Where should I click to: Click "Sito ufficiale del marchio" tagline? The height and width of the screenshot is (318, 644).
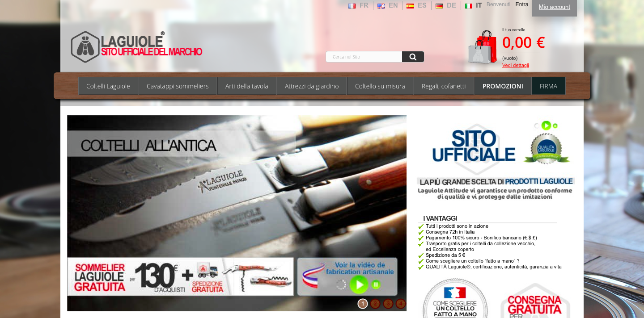click(x=152, y=52)
